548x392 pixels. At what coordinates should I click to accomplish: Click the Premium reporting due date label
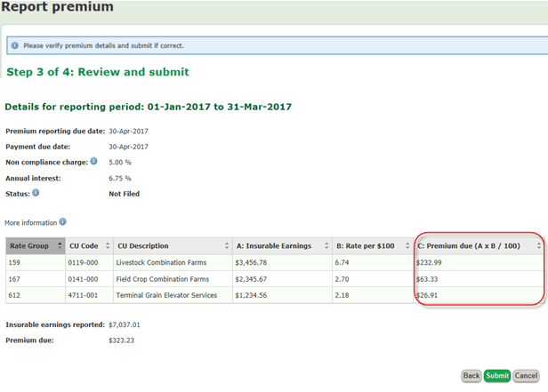tap(55, 132)
